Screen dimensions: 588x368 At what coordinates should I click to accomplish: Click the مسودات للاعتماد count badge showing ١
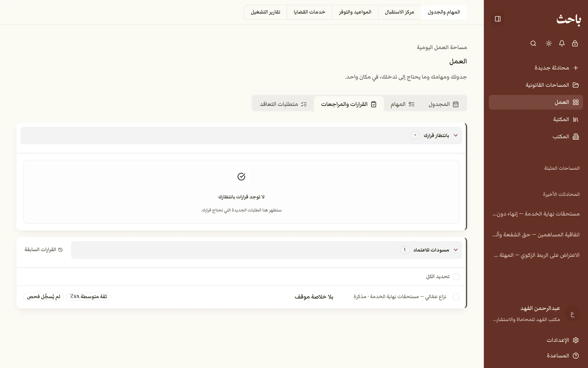pyautogui.click(x=405, y=250)
